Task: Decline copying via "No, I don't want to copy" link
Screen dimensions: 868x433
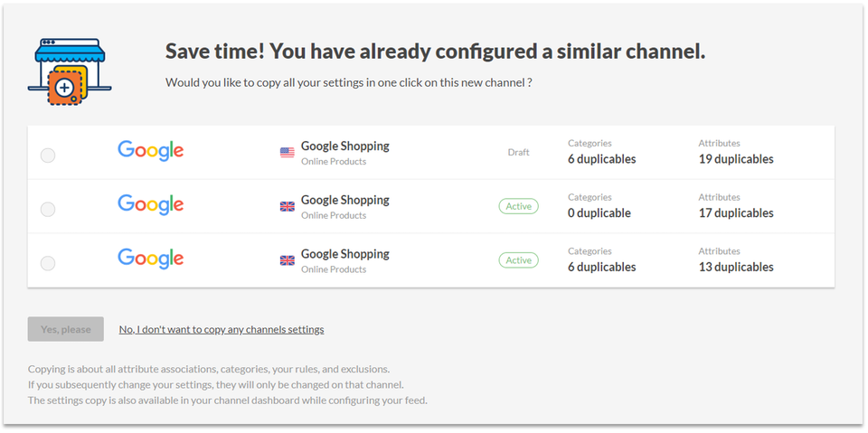Action: click(222, 329)
